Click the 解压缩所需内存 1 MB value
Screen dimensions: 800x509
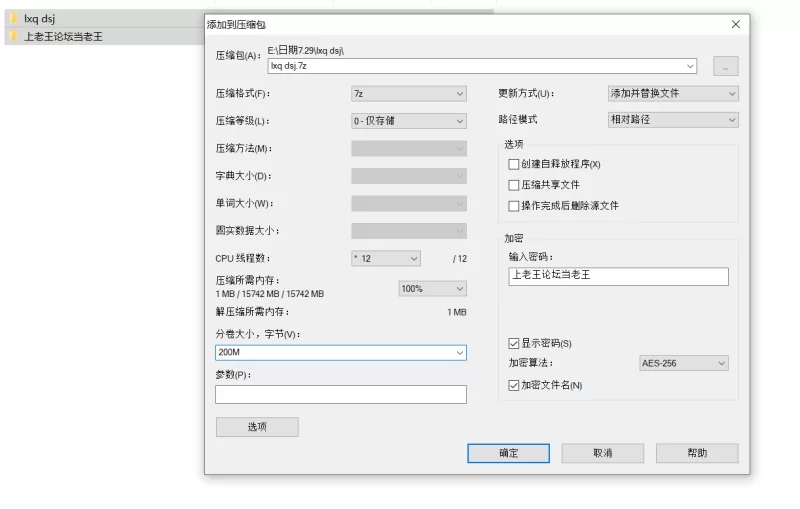pyautogui.click(x=457, y=312)
